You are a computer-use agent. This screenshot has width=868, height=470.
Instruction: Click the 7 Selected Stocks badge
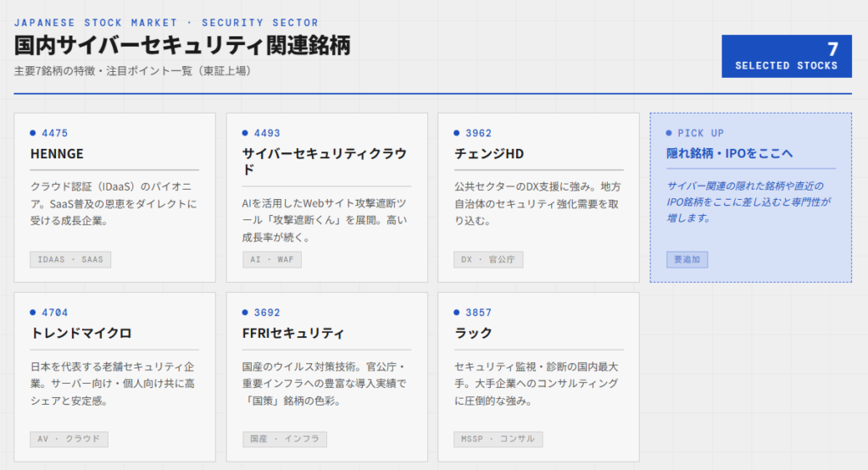point(786,57)
